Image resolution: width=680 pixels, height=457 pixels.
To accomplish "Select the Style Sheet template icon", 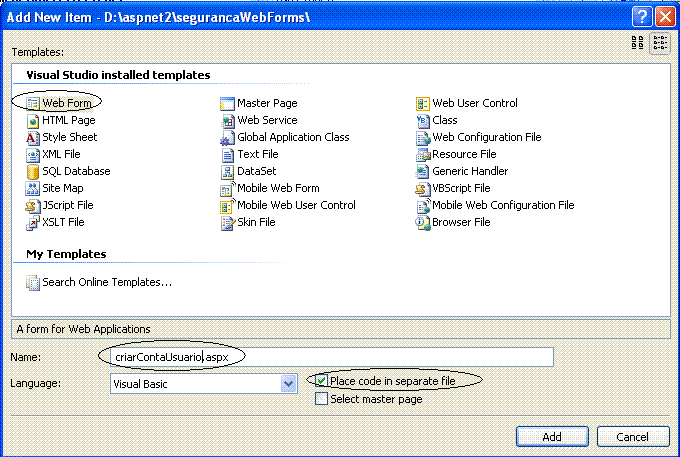I will (32, 138).
